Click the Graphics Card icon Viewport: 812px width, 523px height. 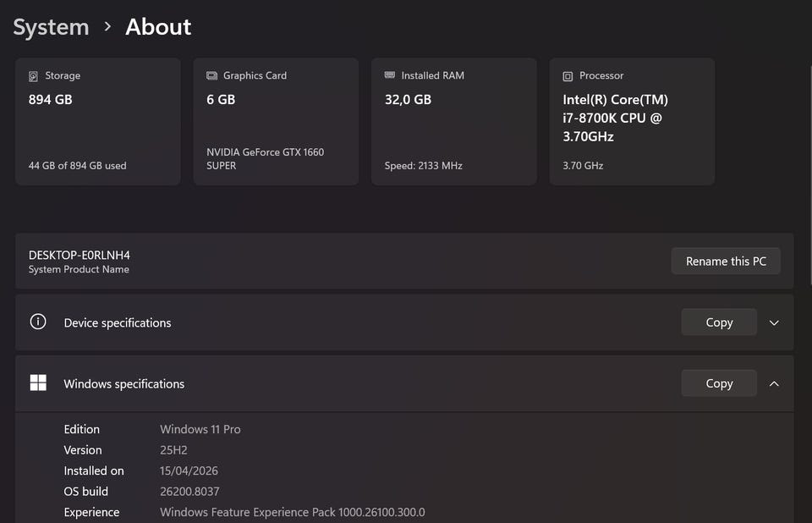point(211,76)
